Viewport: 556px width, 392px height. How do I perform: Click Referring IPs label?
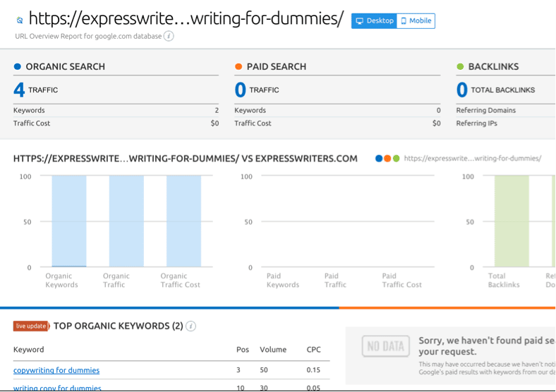(x=476, y=123)
